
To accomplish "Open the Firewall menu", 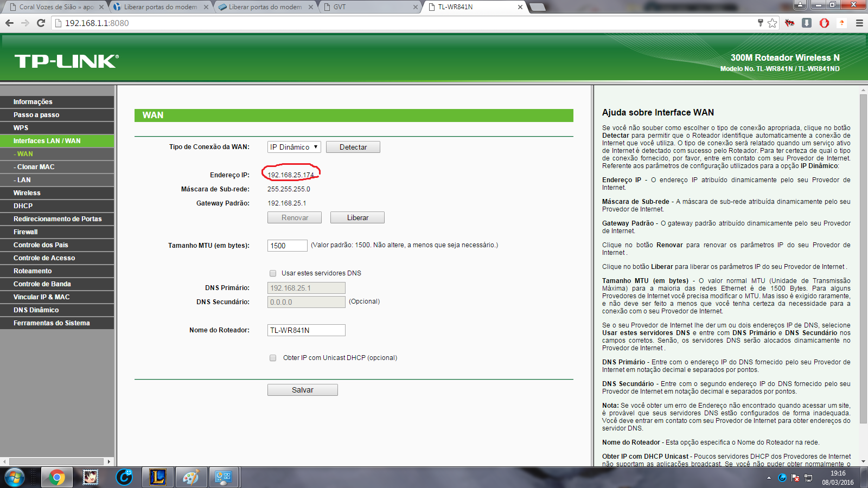I will (57, 232).
